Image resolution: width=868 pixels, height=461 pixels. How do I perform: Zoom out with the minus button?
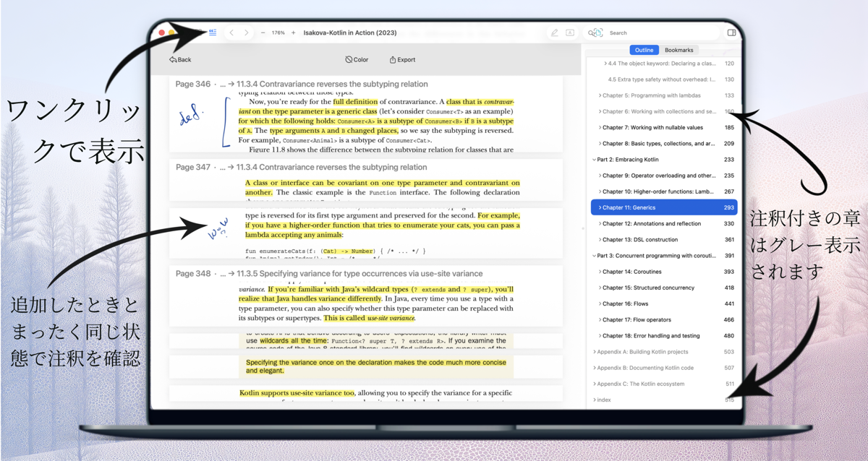(263, 33)
